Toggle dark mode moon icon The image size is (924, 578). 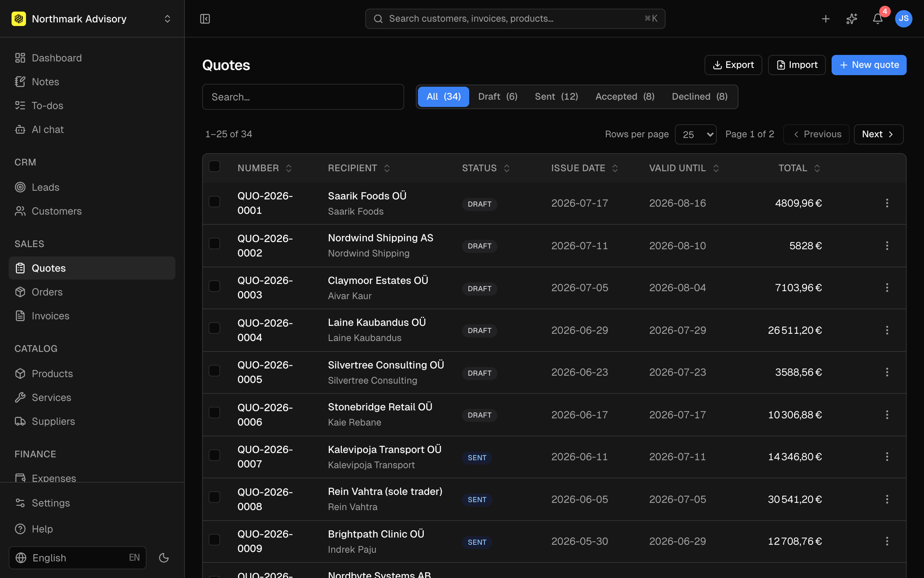point(164,558)
